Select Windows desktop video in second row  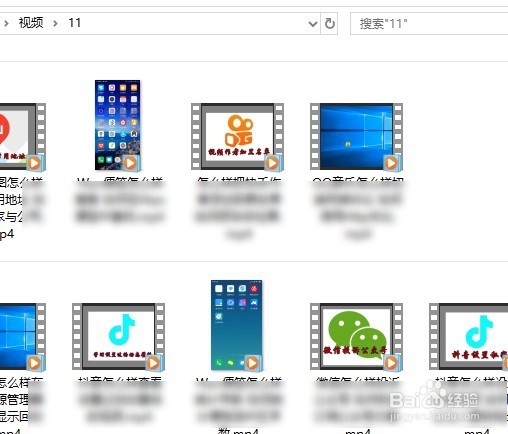point(23,337)
